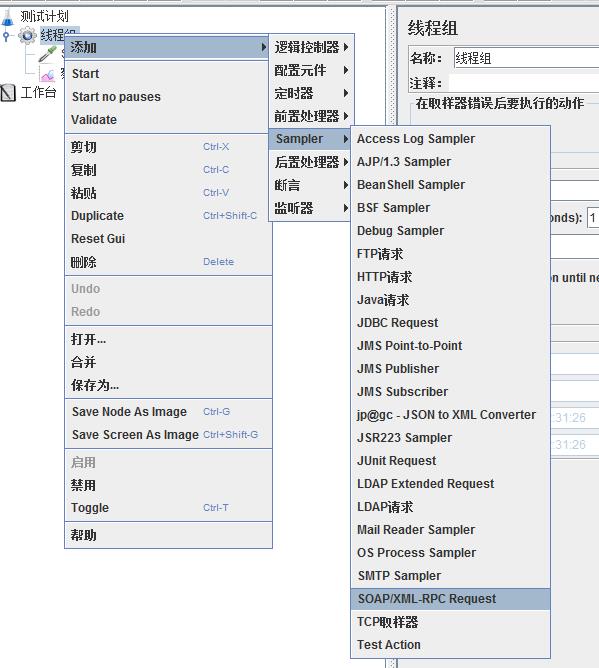Viewport: 599px width, 668px height.
Task: Click the 注释 comments field
Action: click(524, 82)
